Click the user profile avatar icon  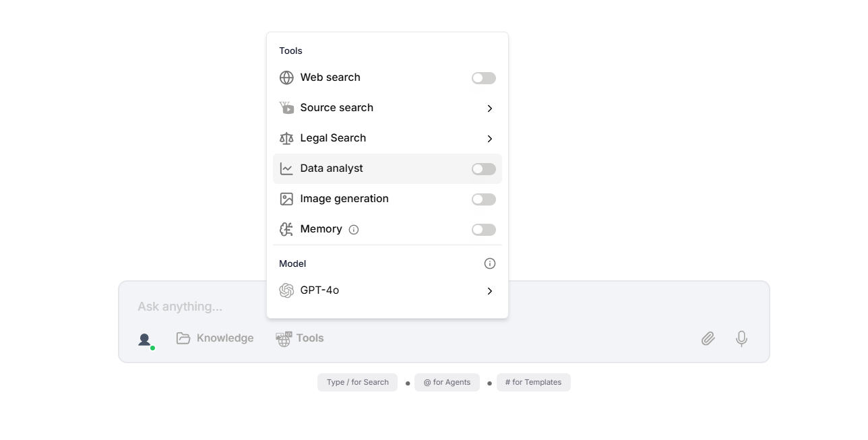point(145,340)
